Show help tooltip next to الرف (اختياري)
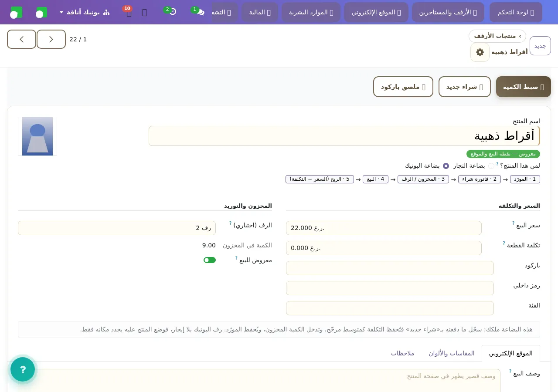This screenshot has width=558, height=392. [x=231, y=223]
